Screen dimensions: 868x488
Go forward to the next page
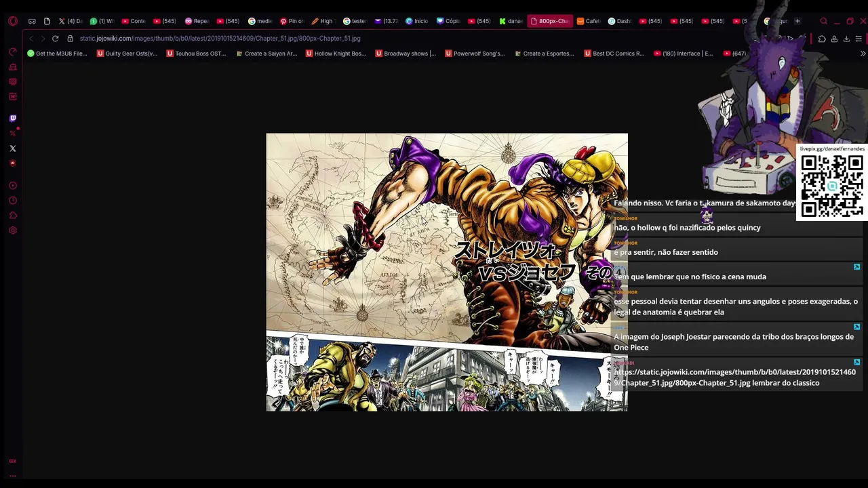tap(43, 39)
